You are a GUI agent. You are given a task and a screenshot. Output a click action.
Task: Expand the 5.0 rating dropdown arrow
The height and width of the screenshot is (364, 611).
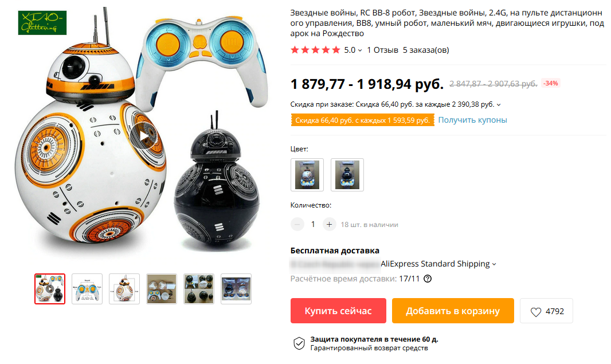click(x=360, y=50)
